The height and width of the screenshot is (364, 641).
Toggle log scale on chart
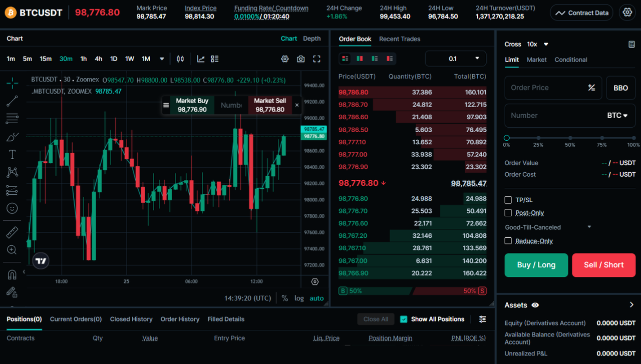point(299,298)
